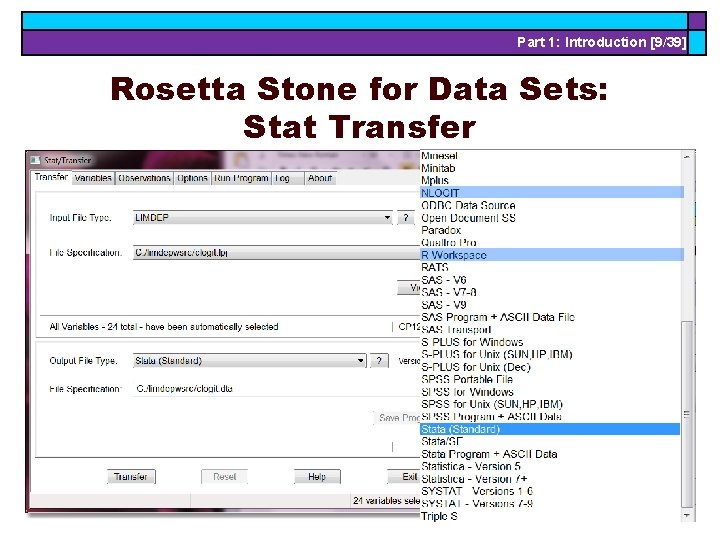Choose S PLUS for Windows
This screenshot has width=720, height=540.
point(551,342)
